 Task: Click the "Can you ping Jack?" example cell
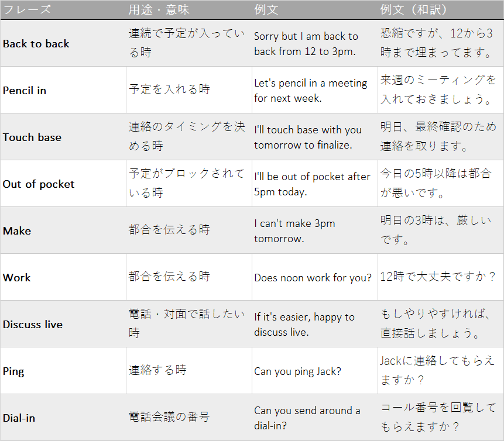tap(297, 371)
